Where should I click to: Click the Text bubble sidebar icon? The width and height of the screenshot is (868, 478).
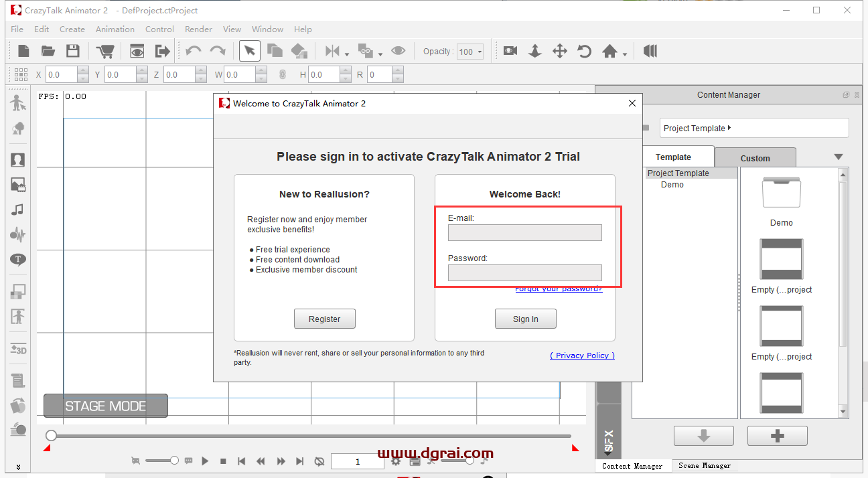[18, 259]
